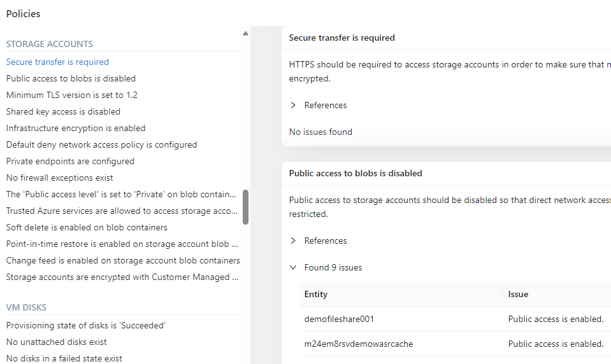Open Default deny network access policy item

click(101, 144)
